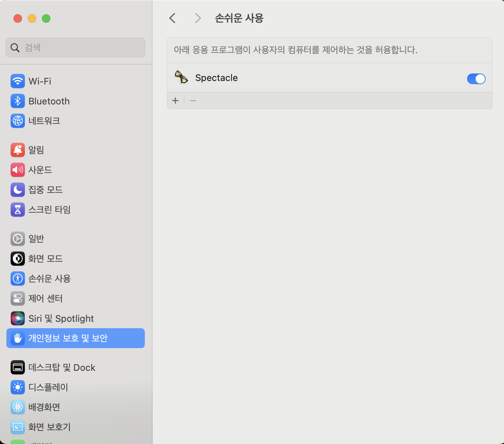Click the 일반 gear icon
Viewport: 504px width, 444px height.
pyautogui.click(x=18, y=239)
